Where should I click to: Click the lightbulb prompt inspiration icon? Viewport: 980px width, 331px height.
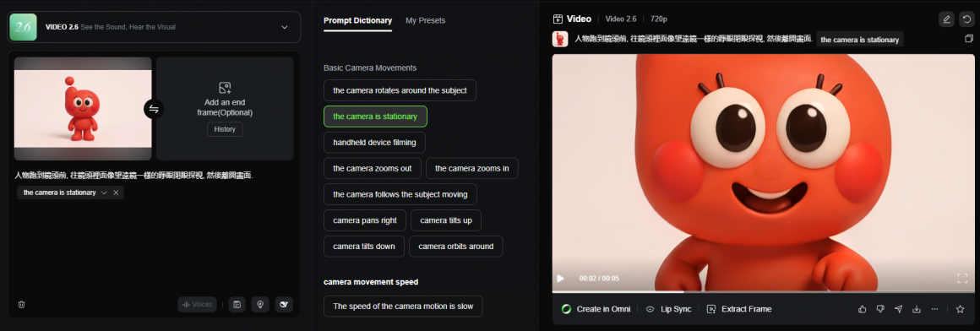click(260, 304)
